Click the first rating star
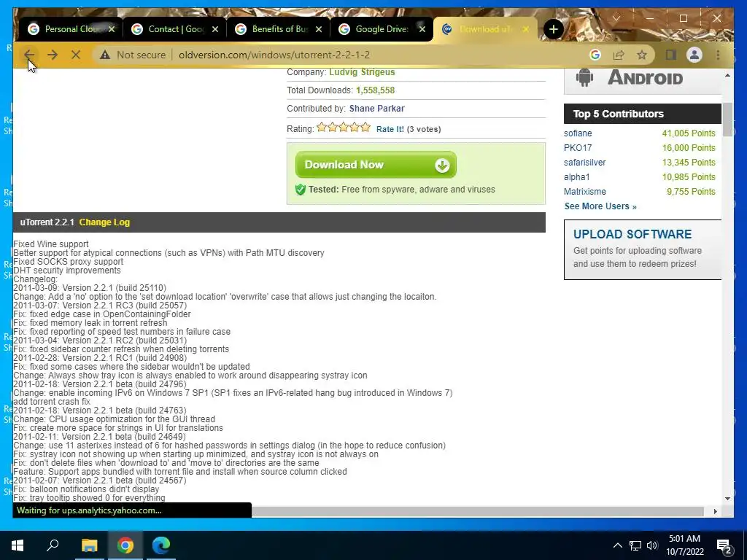 pyautogui.click(x=322, y=127)
